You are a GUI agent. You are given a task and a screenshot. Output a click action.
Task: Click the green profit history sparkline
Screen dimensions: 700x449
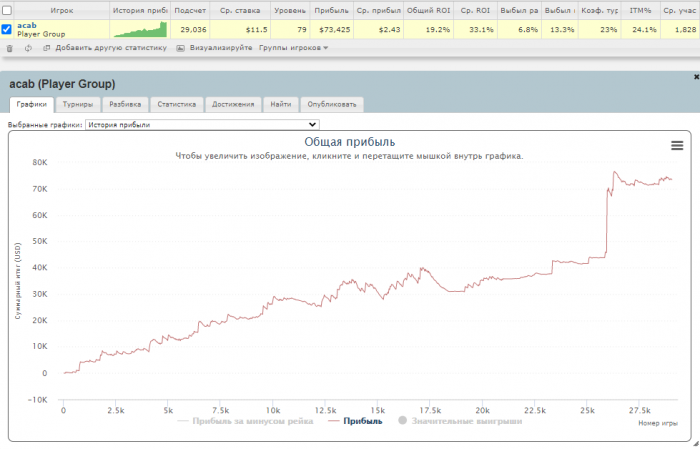pyautogui.click(x=140, y=29)
